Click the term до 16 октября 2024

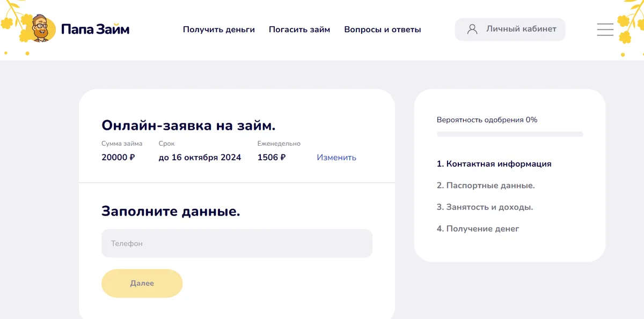pos(200,158)
